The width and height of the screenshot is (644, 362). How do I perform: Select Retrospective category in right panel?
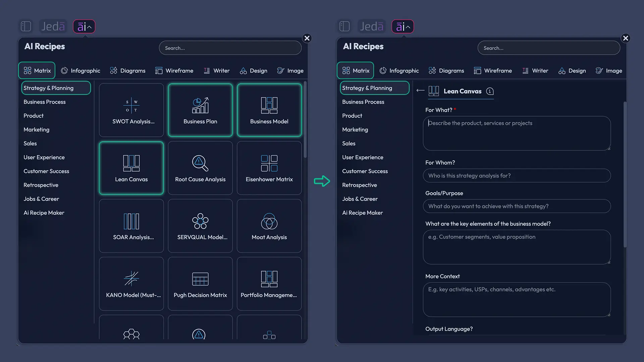360,185
